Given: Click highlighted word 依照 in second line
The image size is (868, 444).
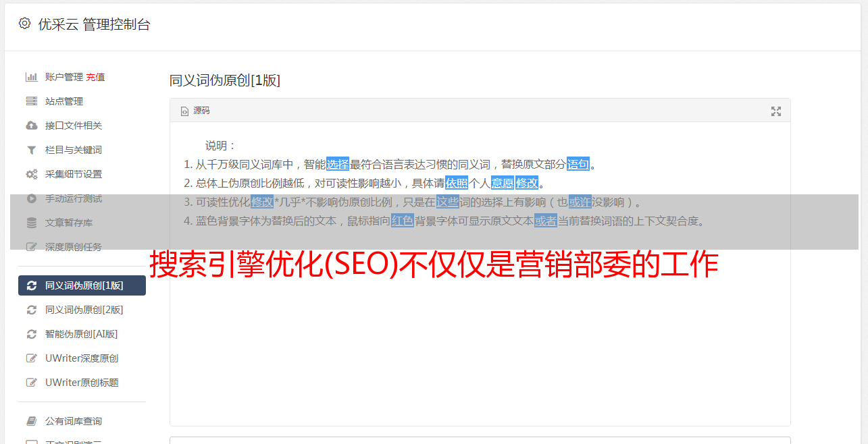Looking at the screenshot, I should [x=457, y=183].
